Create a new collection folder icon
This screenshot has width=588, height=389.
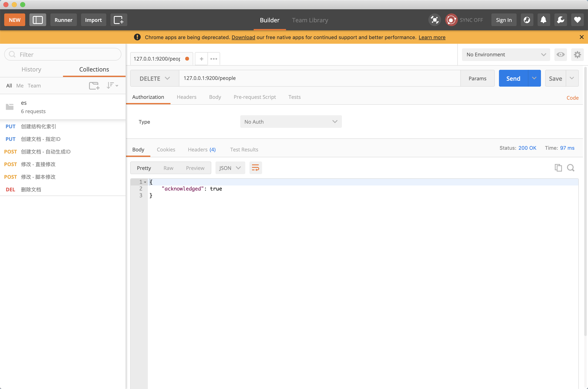[94, 86]
